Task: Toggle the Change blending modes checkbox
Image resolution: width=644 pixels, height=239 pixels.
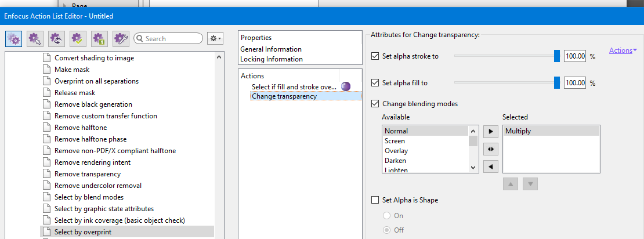Action: (x=375, y=104)
